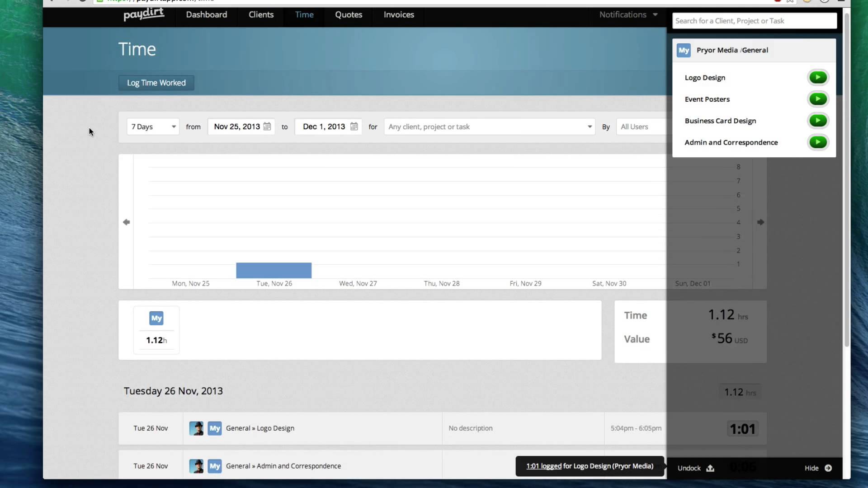Click the 1:01 logged link

click(x=544, y=466)
